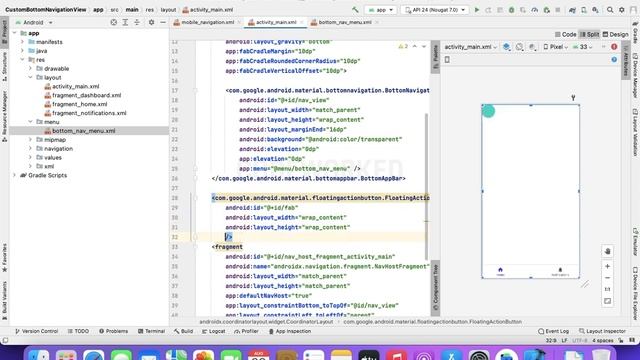The width and height of the screenshot is (640, 360).
Task: Click the blue info icon in preview
Action: pyautogui.click(x=614, y=60)
